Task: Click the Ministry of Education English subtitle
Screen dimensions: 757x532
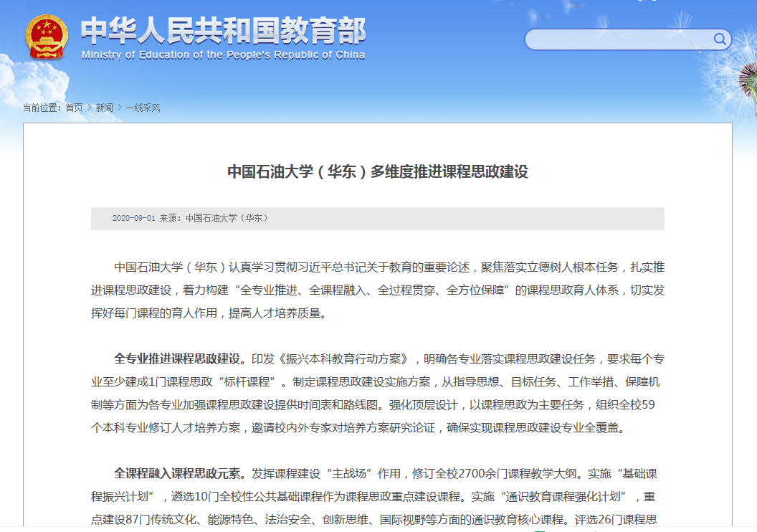Action: pyautogui.click(x=223, y=55)
